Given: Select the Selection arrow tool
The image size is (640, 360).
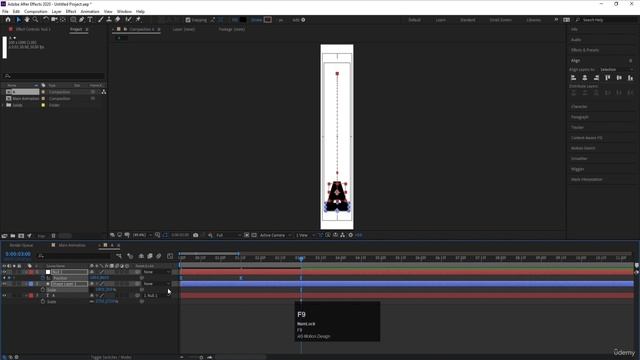Looking at the screenshot, I should pyautogui.click(x=18, y=20).
